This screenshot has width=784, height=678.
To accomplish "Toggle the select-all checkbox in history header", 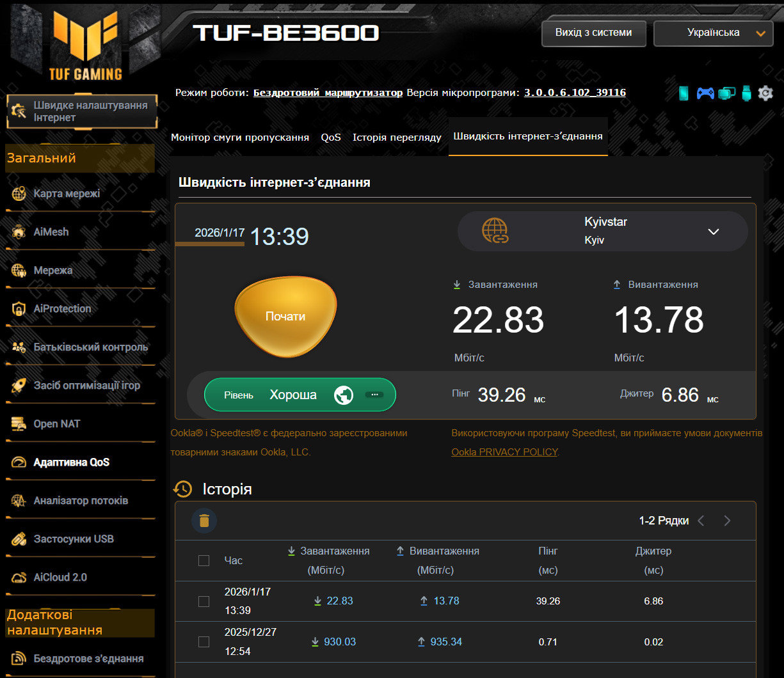I will click(x=204, y=560).
